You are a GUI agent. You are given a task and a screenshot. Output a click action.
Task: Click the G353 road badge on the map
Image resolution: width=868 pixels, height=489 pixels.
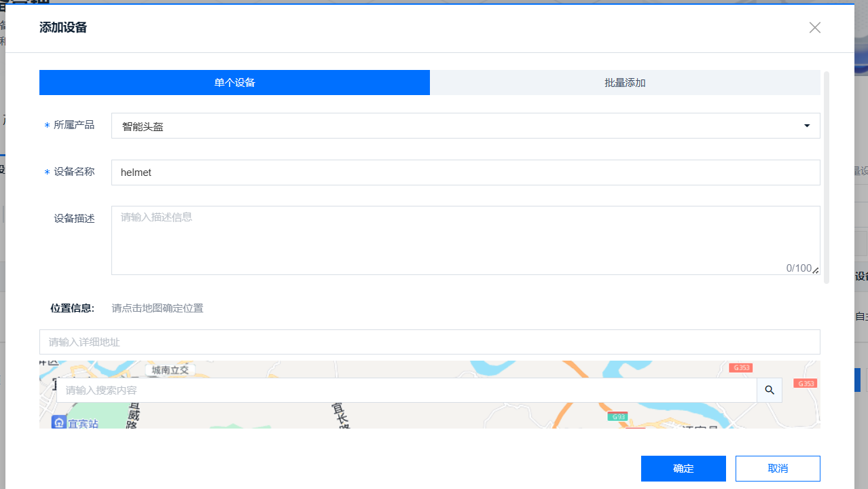pos(740,367)
